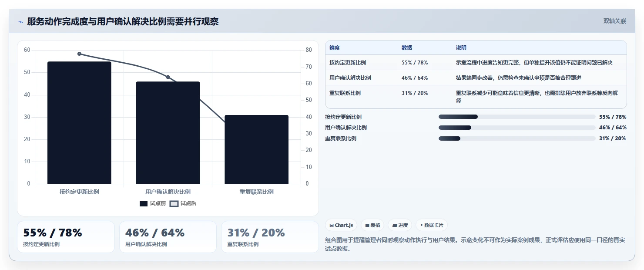The image size is (644, 270).
Task: Click the 55% / 78% value beside progress bar
Action: pos(613,117)
